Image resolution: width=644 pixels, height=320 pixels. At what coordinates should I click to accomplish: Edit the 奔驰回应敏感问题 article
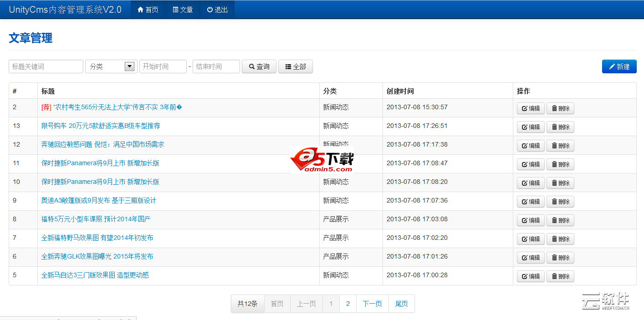(x=531, y=146)
